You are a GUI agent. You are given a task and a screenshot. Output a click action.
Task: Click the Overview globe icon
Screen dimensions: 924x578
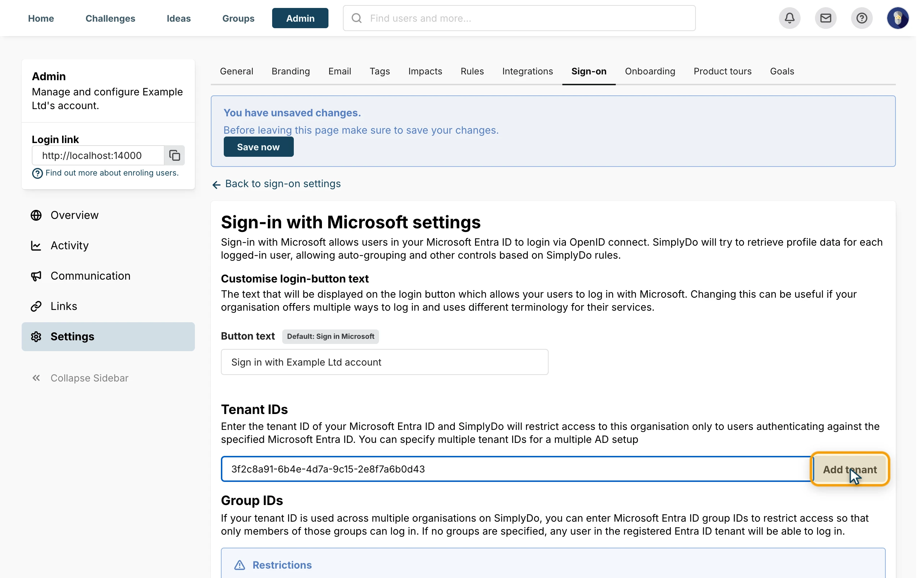(x=36, y=215)
